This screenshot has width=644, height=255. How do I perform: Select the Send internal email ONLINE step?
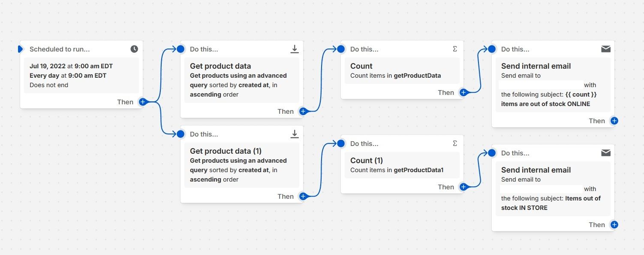pos(553,85)
